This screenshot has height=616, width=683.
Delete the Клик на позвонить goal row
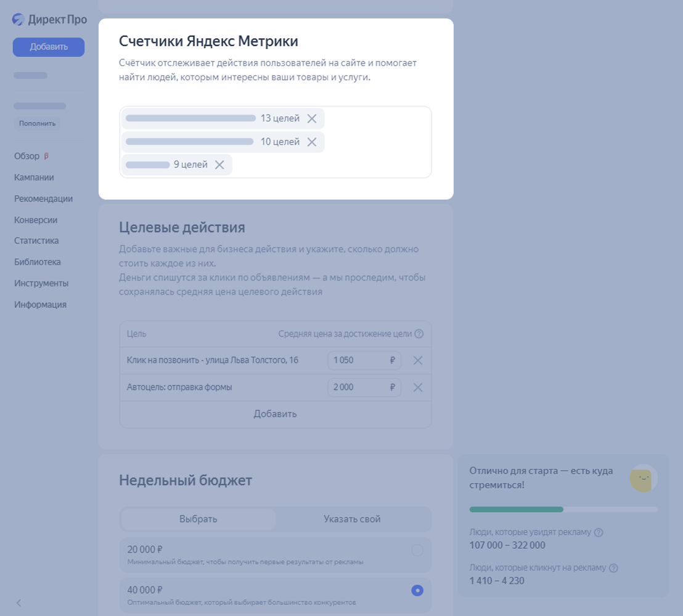click(x=418, y=360)
